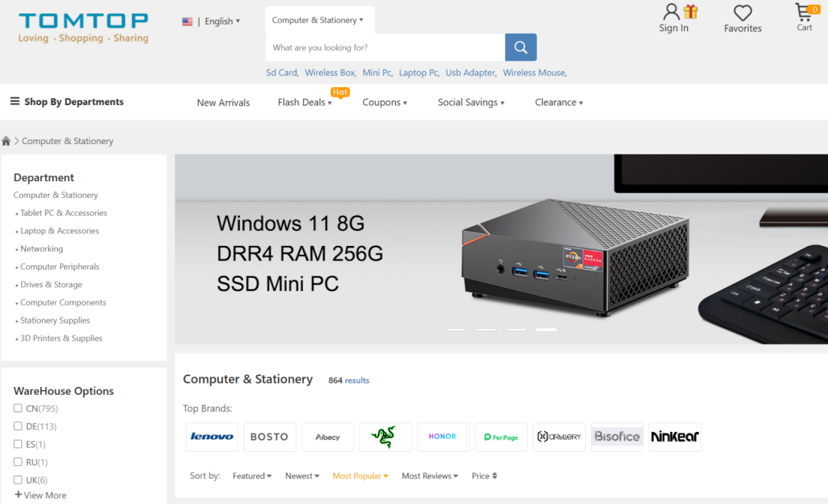Open the shopping Cart icon

pyautogui.click(x=803, y=12)
